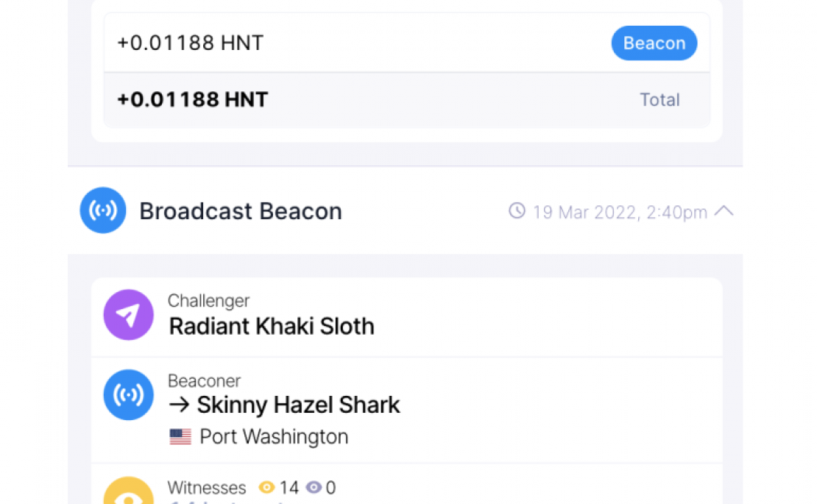The image size is (817, 504).
Task: Click the 19 Mar 2022 timestamp
Action: pos(620,212)
